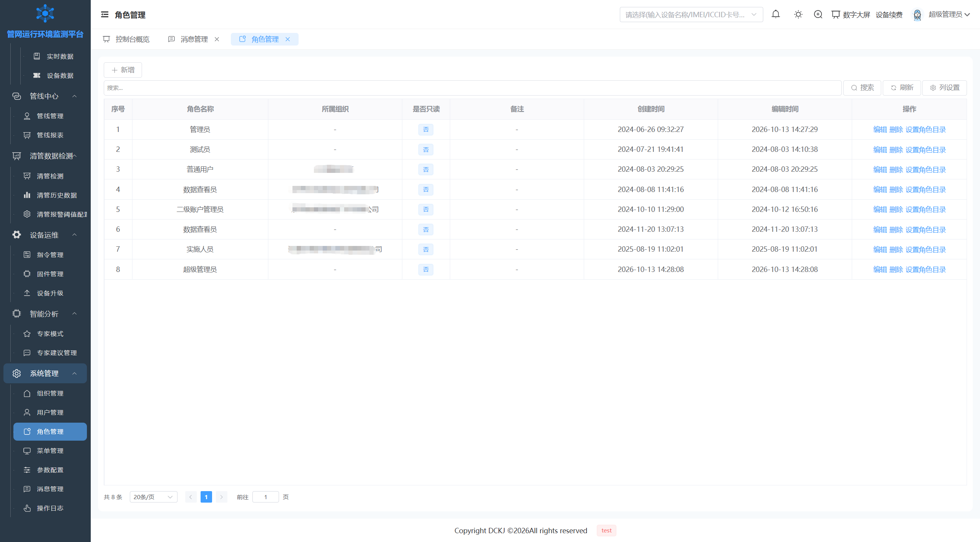Open 参数配置 menu item

pyautogui.click(x=50, y=470)
